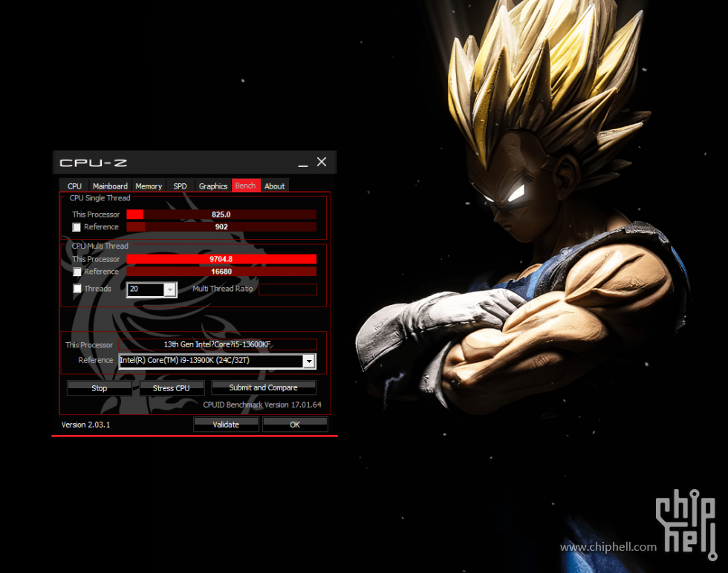Click the Validate button
This screenshot has height=573, width=728.
pyautogui.click(x=226, y=425)
